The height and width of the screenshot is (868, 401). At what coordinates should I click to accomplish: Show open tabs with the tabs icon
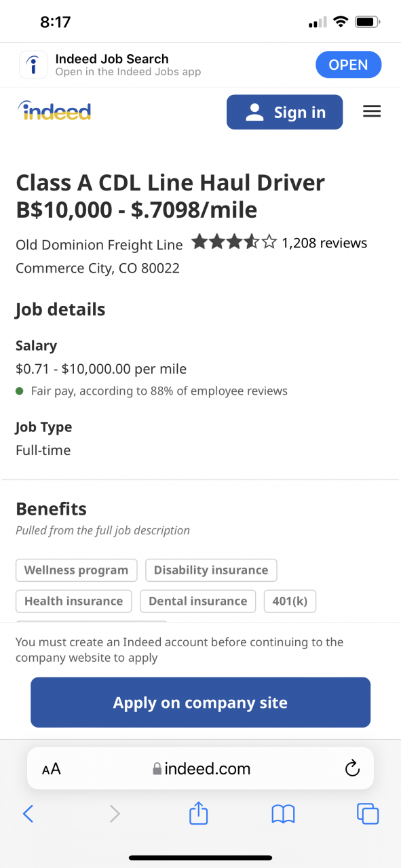368,814
